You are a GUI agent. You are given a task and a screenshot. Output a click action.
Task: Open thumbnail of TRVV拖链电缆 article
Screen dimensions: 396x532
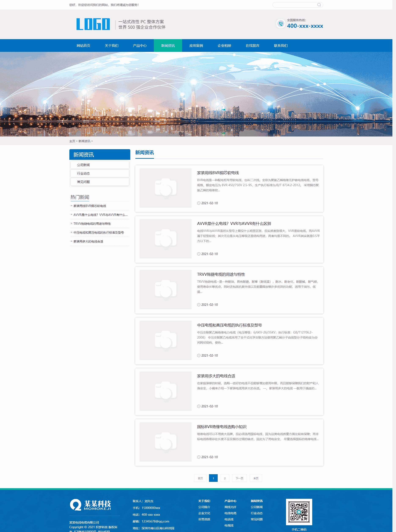point(165,289)
